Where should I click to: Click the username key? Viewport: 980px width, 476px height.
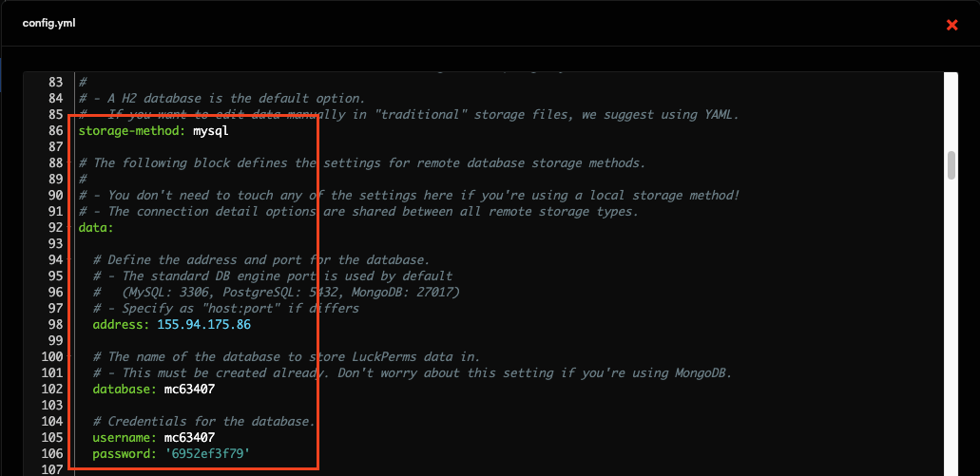tap(124, 438)
